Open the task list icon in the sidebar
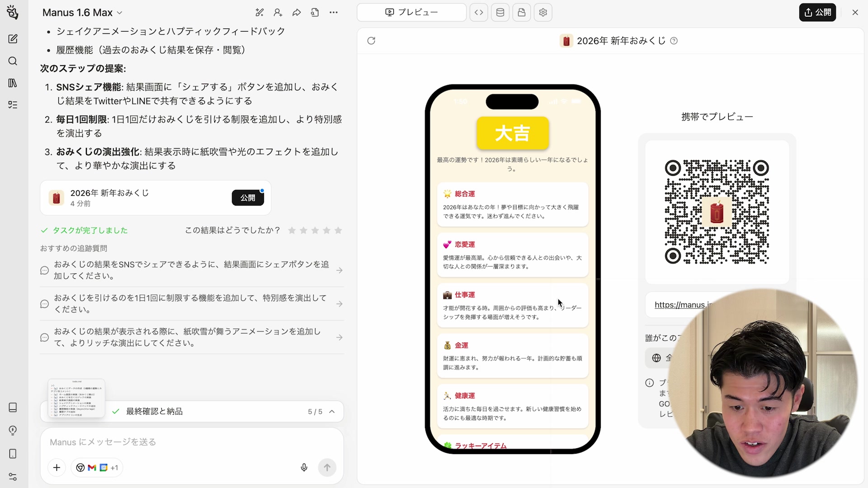 pos(13,104)
